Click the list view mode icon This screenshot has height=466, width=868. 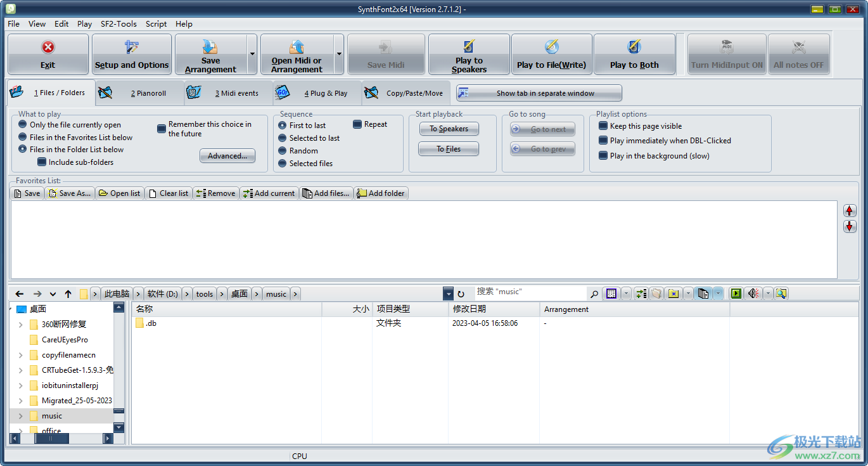(611, 294)
